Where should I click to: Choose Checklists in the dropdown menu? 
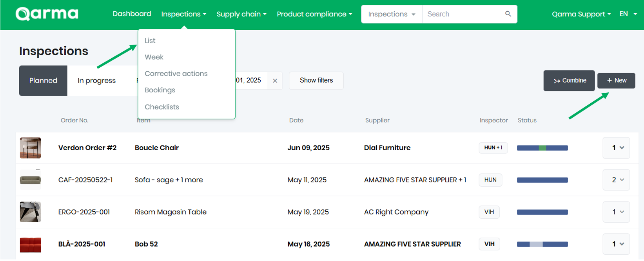coord(162,107)
